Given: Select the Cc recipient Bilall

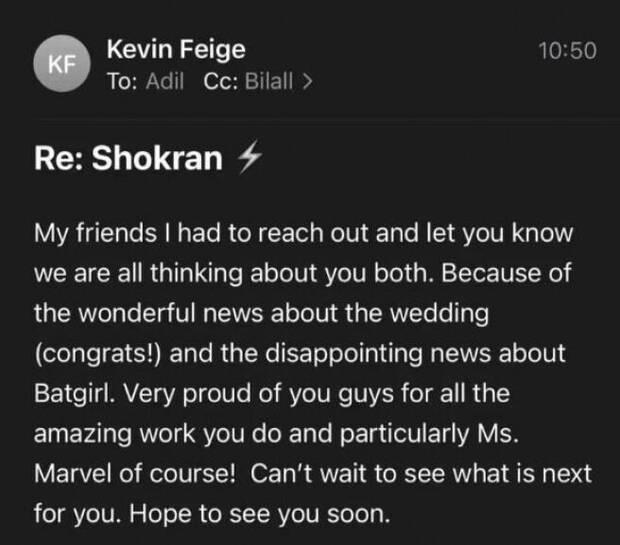Looking at the screenshot, I should [269, 81].
